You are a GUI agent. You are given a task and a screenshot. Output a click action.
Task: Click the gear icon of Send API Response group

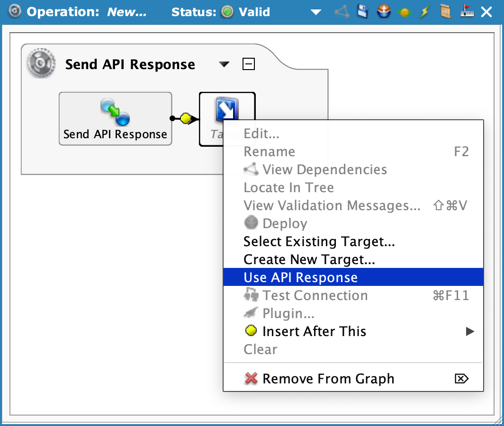point(38,64)
